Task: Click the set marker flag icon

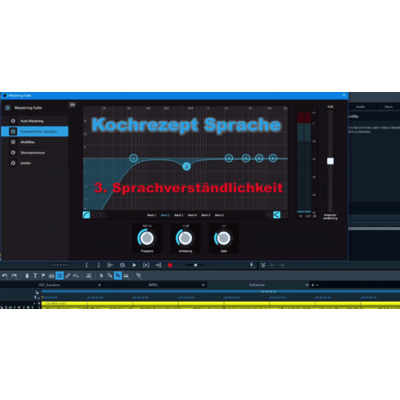Action: [x=43, y=276]
